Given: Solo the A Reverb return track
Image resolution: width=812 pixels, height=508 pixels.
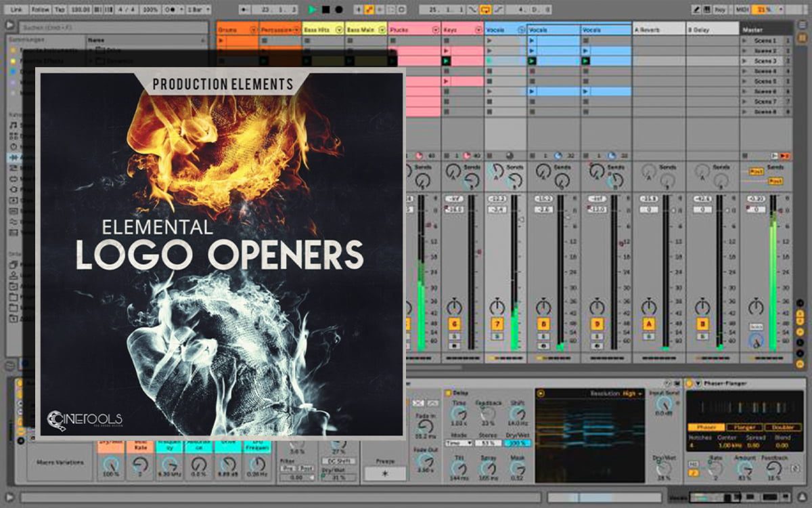Looking at the screenshot, I should tap(648, 336).
